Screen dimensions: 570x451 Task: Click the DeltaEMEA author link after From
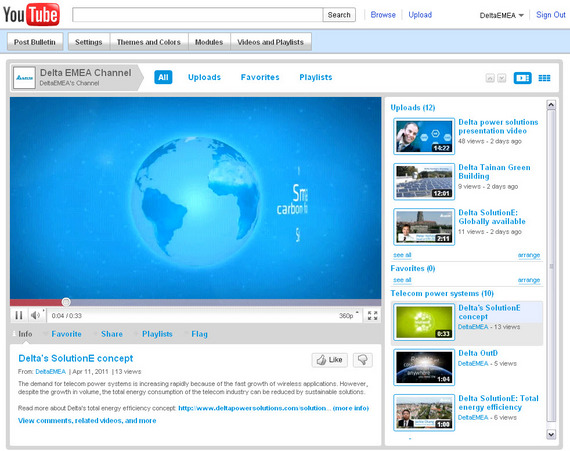pos(51,371)
